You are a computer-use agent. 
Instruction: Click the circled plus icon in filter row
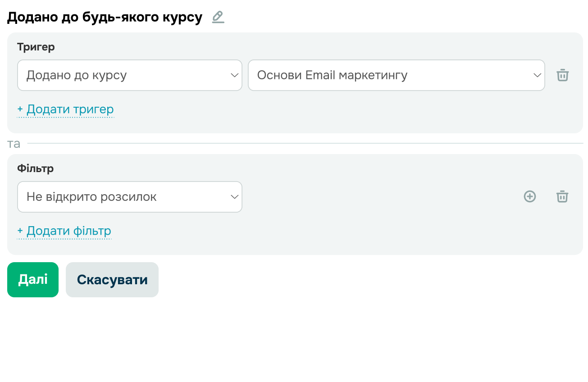tap(530, 196)
